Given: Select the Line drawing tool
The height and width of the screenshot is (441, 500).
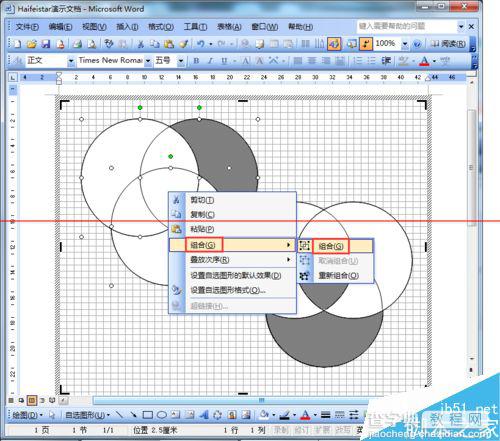Looking at the screenshot, I should click(119, 415).
